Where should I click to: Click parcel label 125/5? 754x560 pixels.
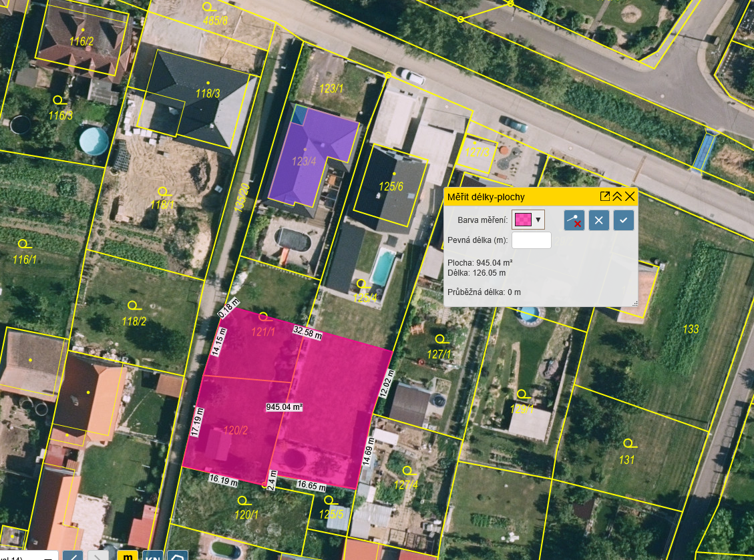(x=331, y=515)
